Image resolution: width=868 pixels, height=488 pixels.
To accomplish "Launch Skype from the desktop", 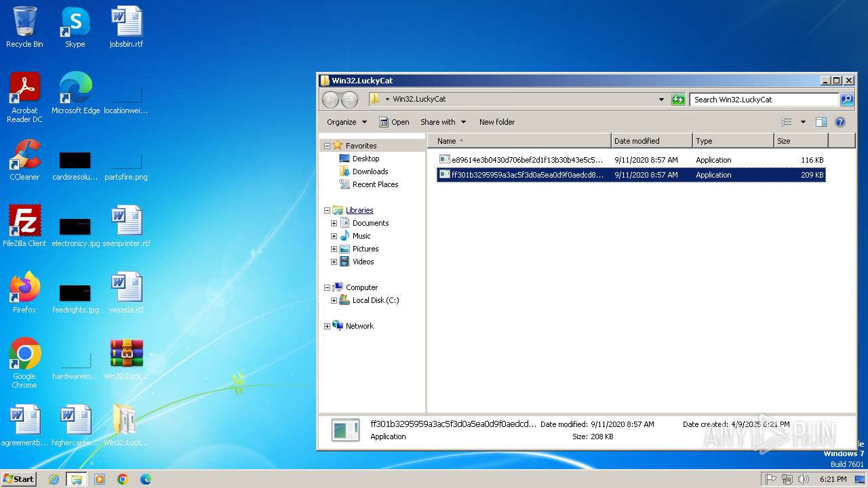I will pyautogui.click(x=75, y=27).
